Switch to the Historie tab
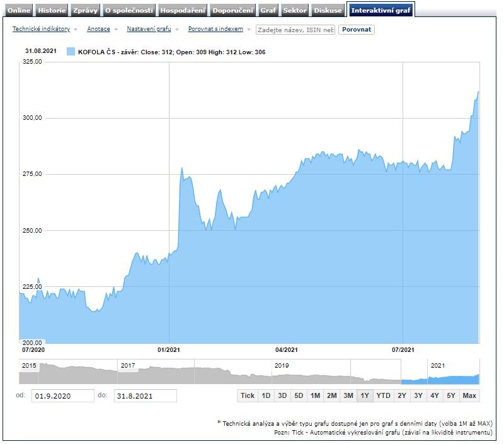Viewport: 504px width, 444px height. [x=51, y=11]
